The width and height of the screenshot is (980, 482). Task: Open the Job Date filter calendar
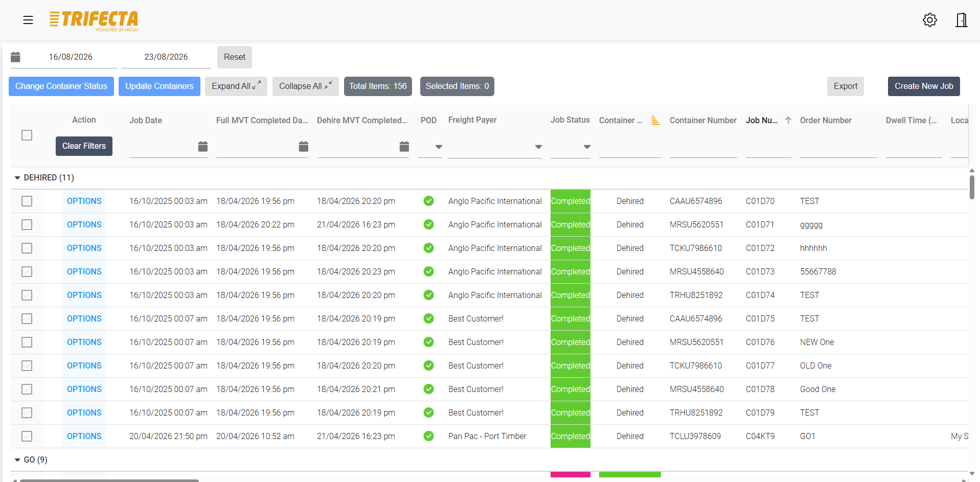click(x=202, y=147)
